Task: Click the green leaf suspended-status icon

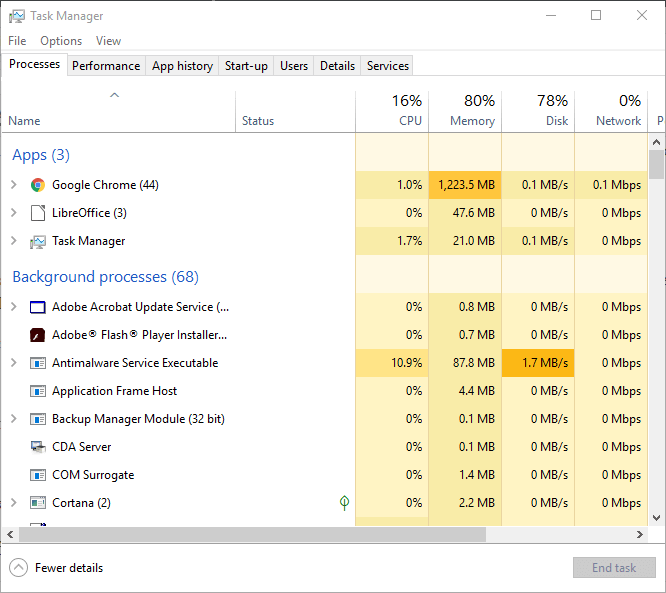Action: pyautogui.click(x=344, y=503)
